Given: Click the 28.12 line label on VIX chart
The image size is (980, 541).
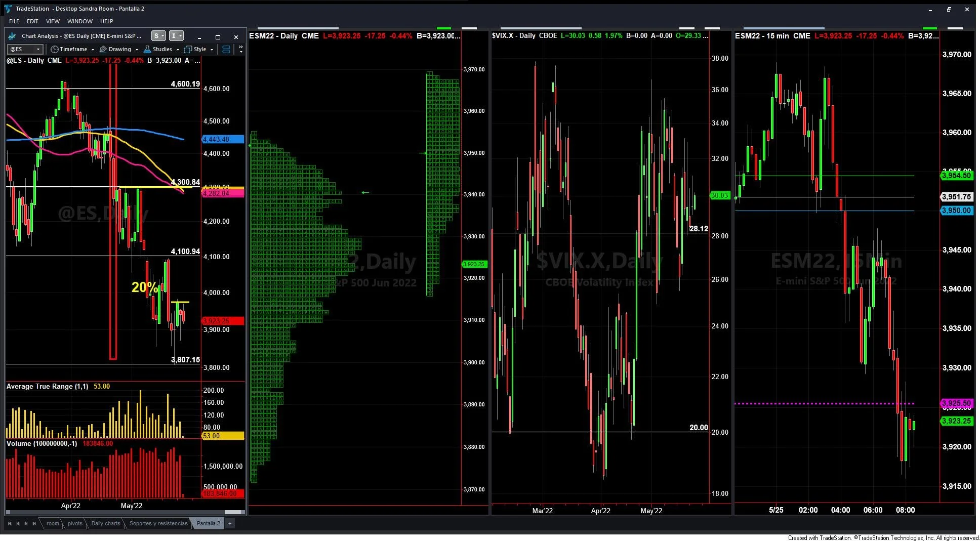Looking at the screenshot, I should click(699, 229).
